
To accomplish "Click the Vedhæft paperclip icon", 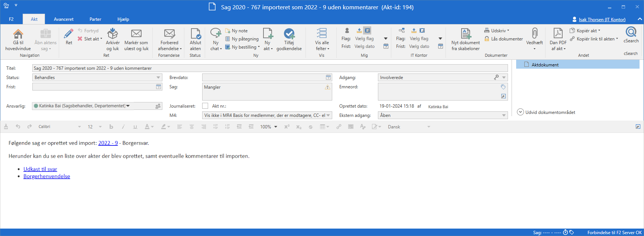I will click(x=534, y=34).
